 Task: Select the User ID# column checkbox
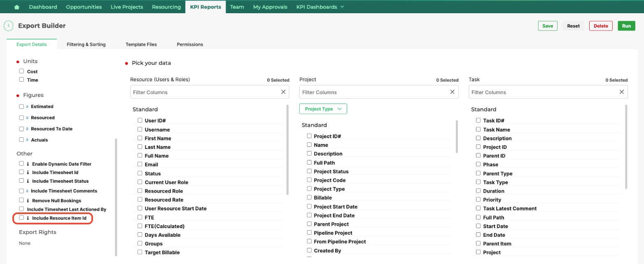(x=140, y=120)
